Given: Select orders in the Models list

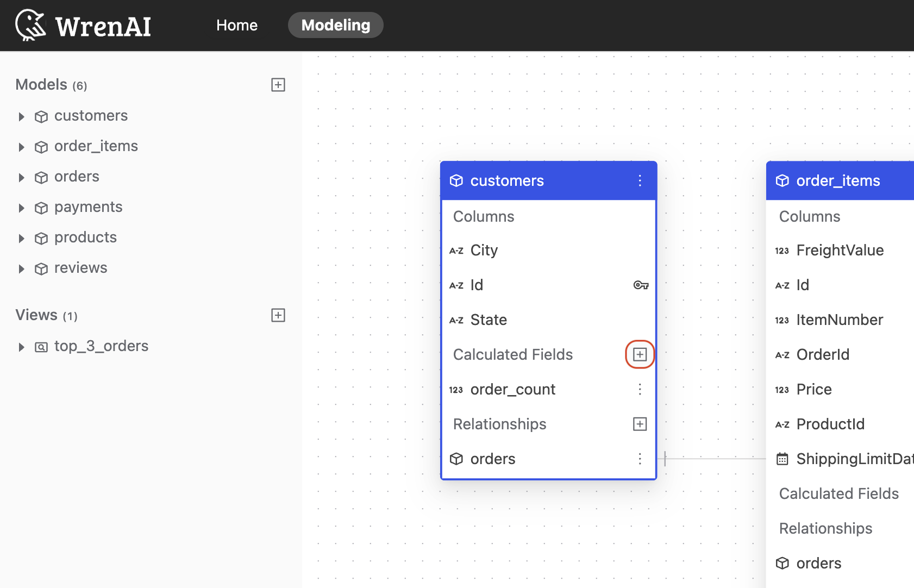Looking at the screenshot, I should coord(77,177).
